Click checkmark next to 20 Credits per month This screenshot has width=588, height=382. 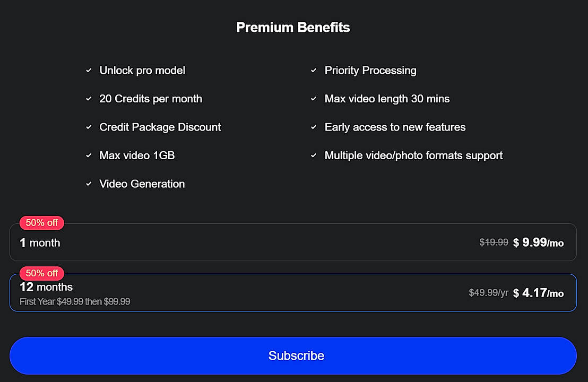click(89, 99)
